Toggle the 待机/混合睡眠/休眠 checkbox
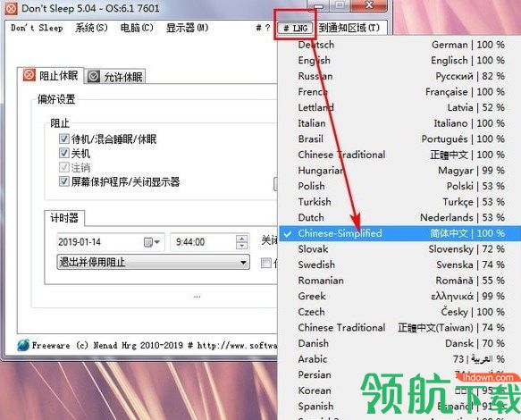 63,139
